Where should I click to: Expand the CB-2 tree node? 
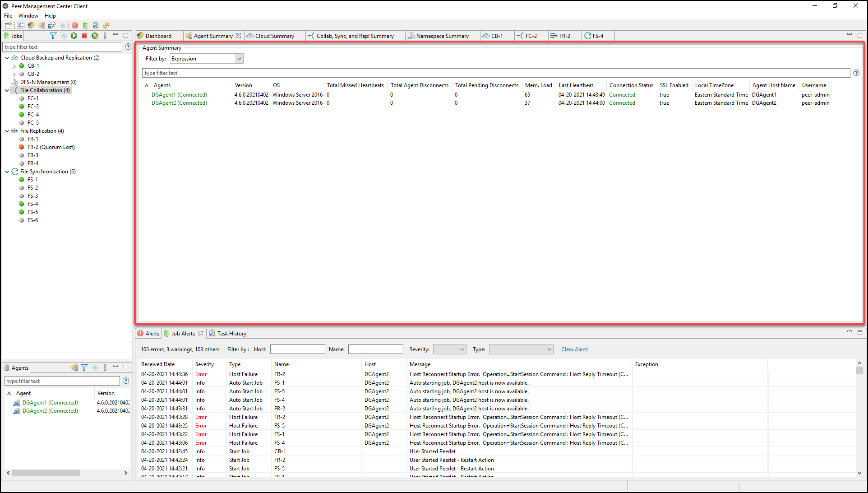click(x=14, y=74)
